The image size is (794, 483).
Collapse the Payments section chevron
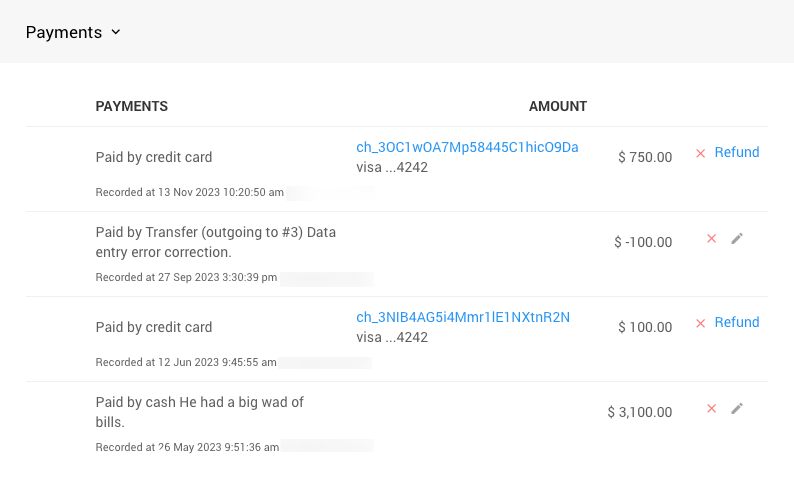click(x=116, y=32)
